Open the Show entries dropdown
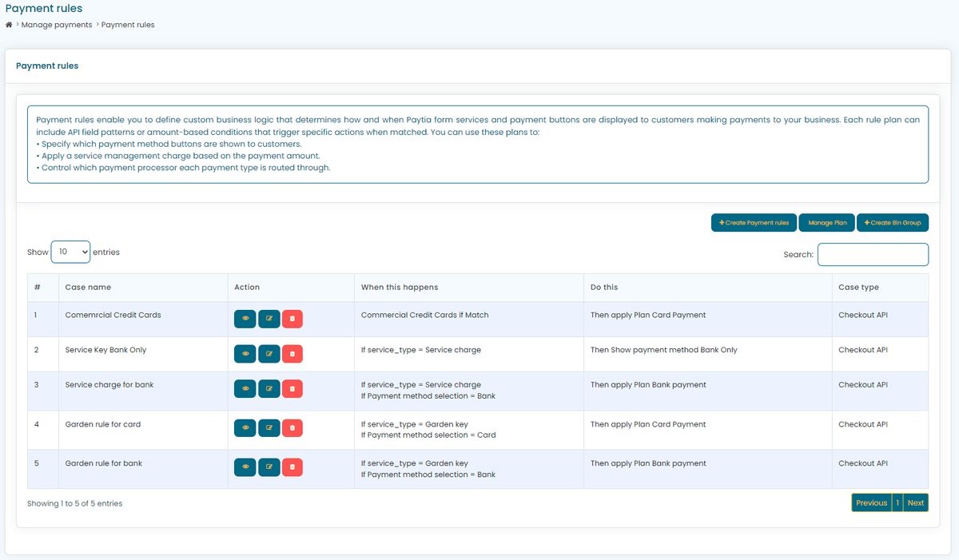Viewport: 959px width, 560px height. [x=70, y=252]
